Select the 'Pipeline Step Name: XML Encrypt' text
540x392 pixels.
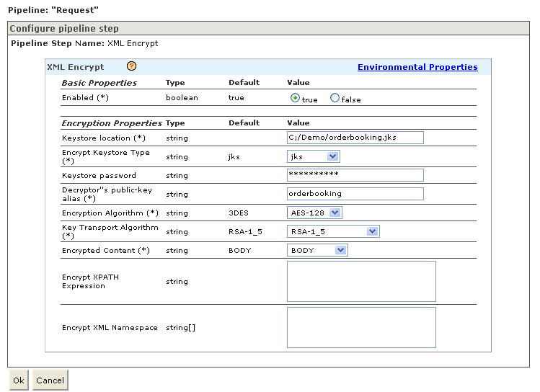(84, 43)
